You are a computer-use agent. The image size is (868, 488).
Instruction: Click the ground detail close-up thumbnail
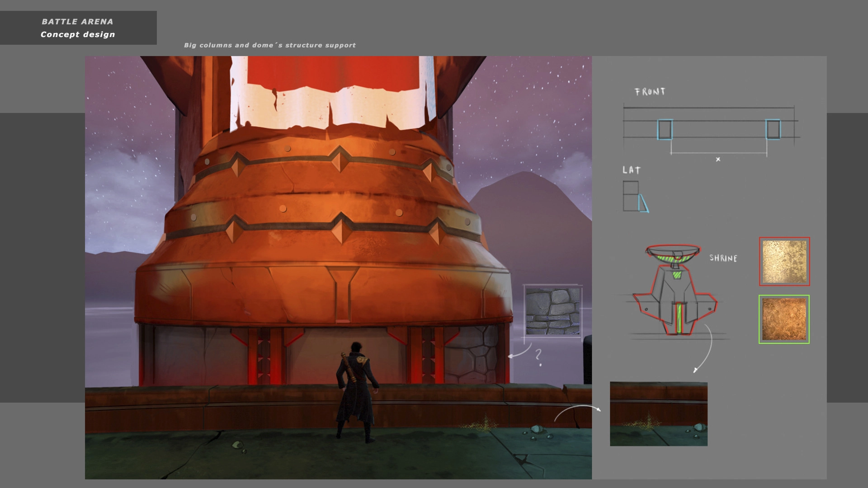pyautogui.click(x=658, y=414)
